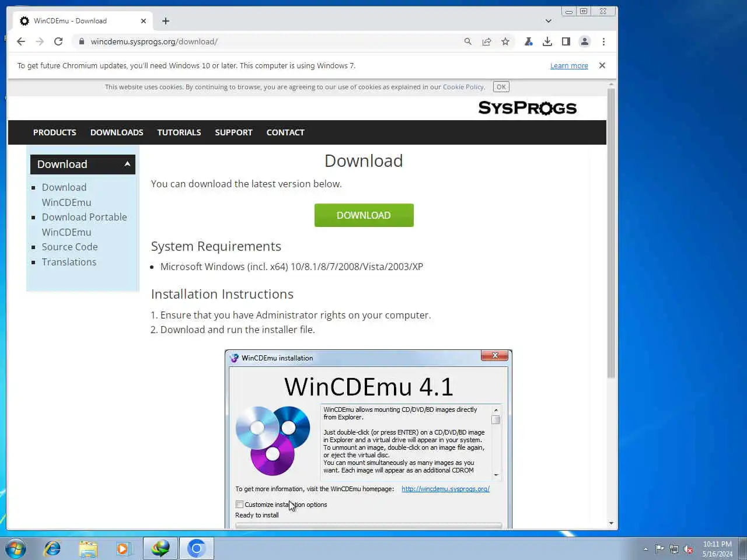Image resolution: width=747 pixels, height=560 pixels.
Task: Click the Cookie Policy link
Action: pyautogui.click(x=463, y=87)
